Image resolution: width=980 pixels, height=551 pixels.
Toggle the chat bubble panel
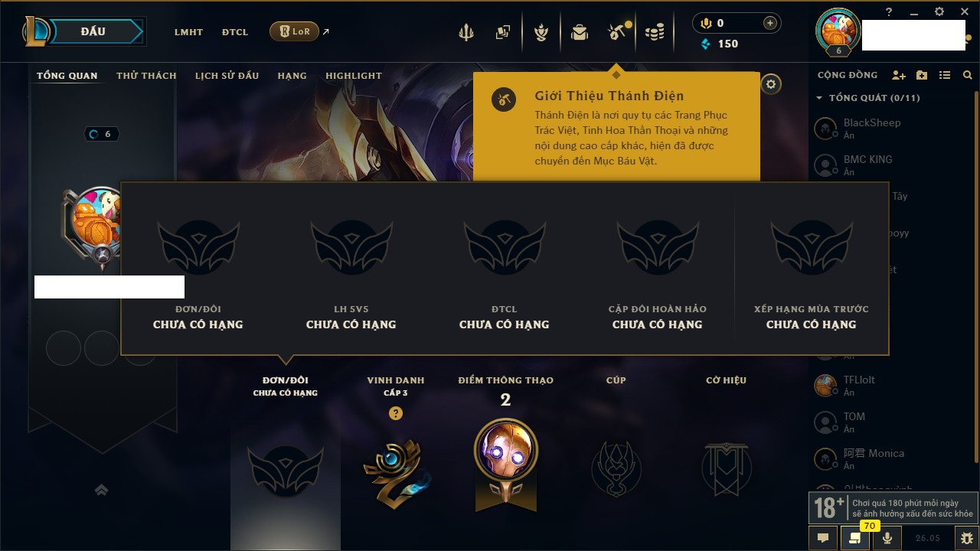(x=823, y=538)
